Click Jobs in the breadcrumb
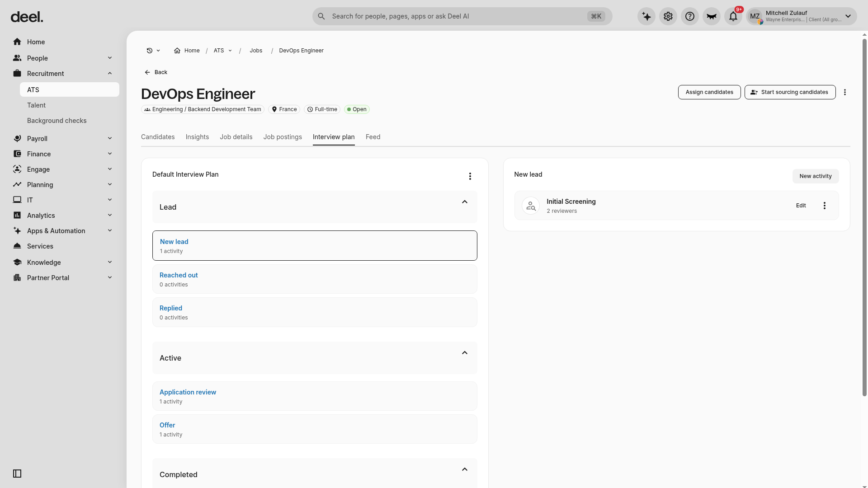The height and width of the screenshot is (488, 868). click(x=256, y=51)
